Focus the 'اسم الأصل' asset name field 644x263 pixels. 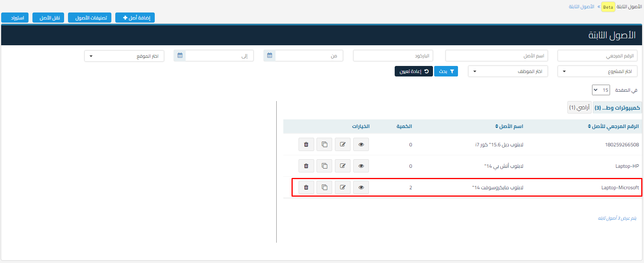(x=496, y=56)
